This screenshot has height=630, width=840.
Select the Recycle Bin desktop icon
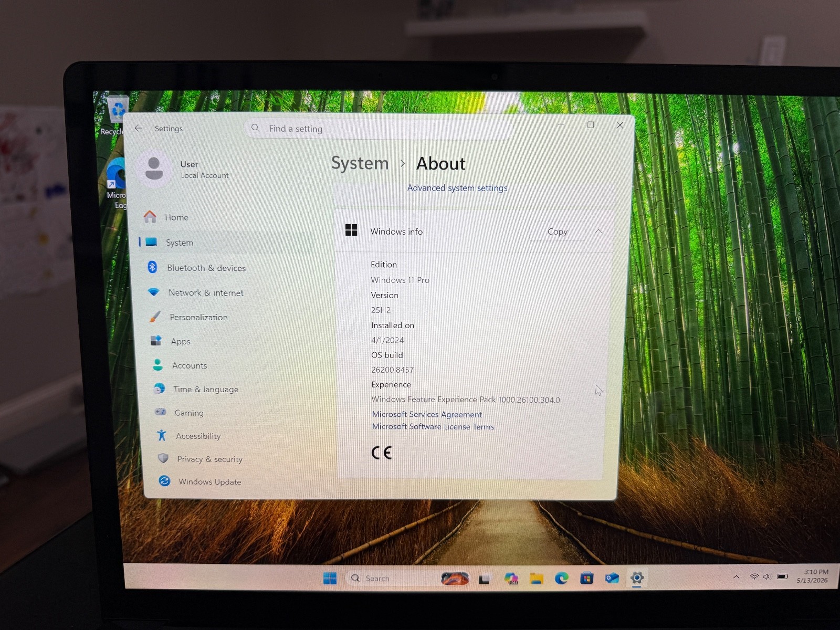coord(114,115)
